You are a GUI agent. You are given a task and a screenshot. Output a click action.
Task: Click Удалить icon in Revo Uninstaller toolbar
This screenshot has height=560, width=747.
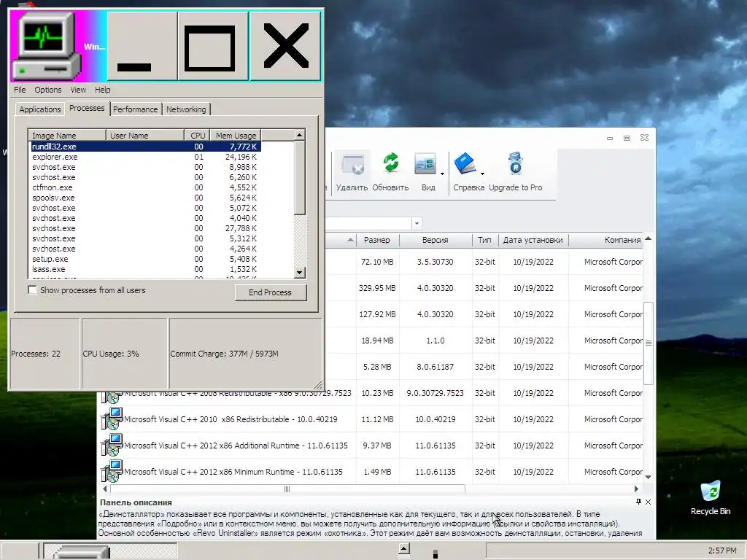[x=353, y=164]
